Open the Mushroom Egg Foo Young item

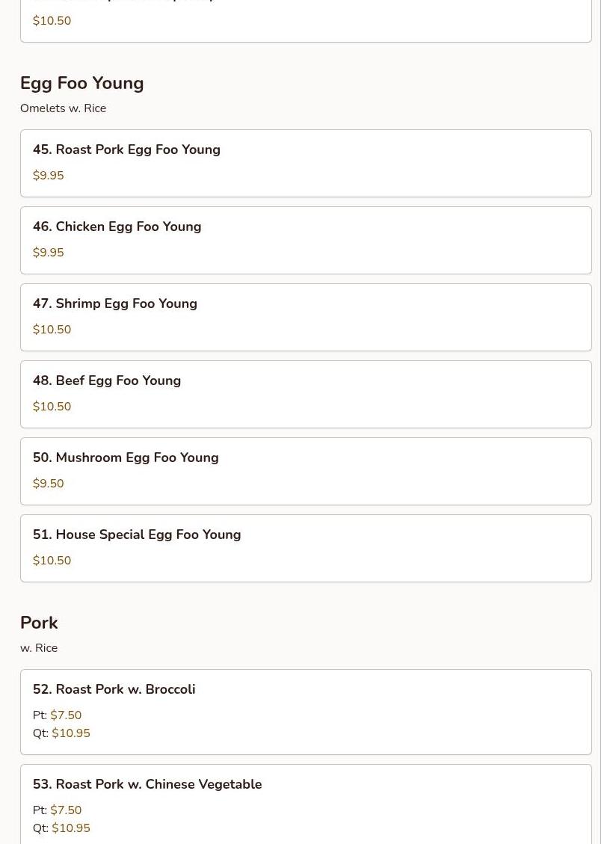pyautogui.click(x=306, y=471)
